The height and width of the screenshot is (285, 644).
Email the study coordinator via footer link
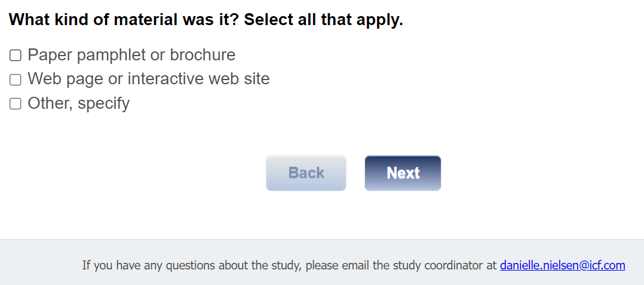[x=562, y=265]
